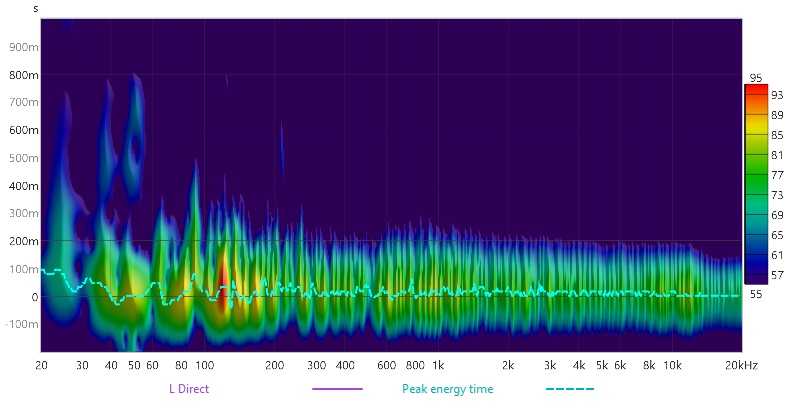Click the 81 color scale label
The image size is (800, 404).
tap(777, 155)
